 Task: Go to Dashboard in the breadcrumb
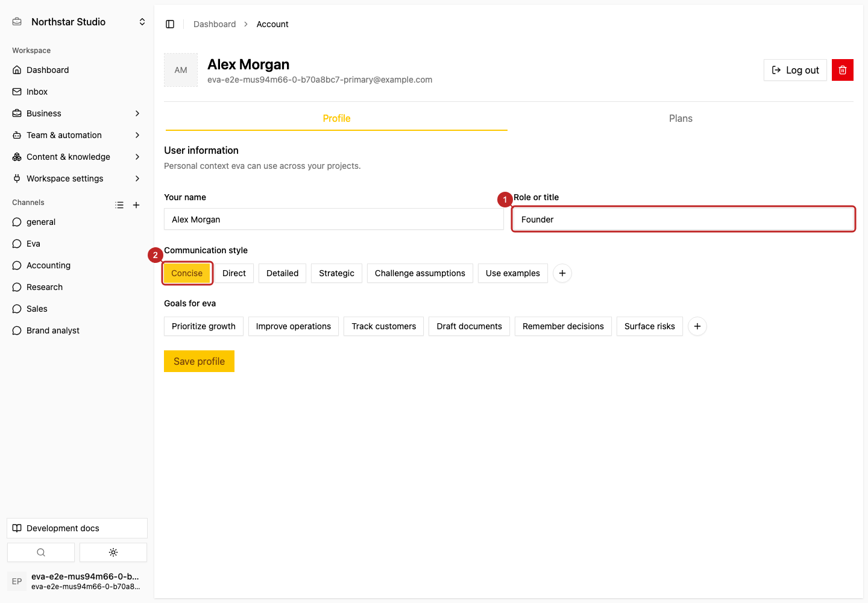pyautogui.click(x=215, y=24)
